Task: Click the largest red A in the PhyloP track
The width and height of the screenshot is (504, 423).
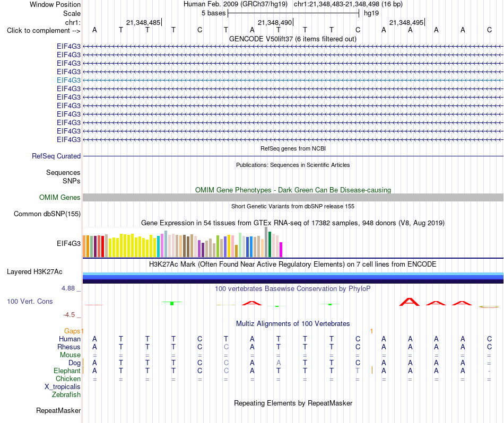Action: coord(410,302)
